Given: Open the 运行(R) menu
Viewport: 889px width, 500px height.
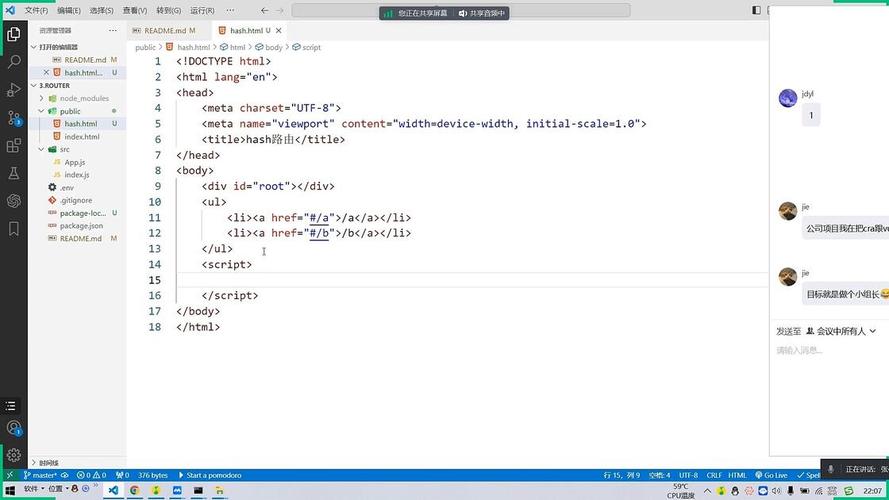Looking at the screenshot, I should [x=202, y=11].
